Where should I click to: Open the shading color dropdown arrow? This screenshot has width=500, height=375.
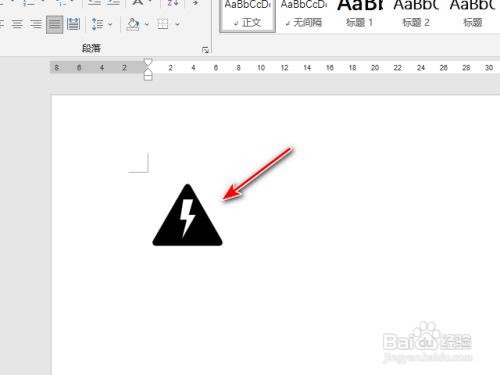click(147, 24)
